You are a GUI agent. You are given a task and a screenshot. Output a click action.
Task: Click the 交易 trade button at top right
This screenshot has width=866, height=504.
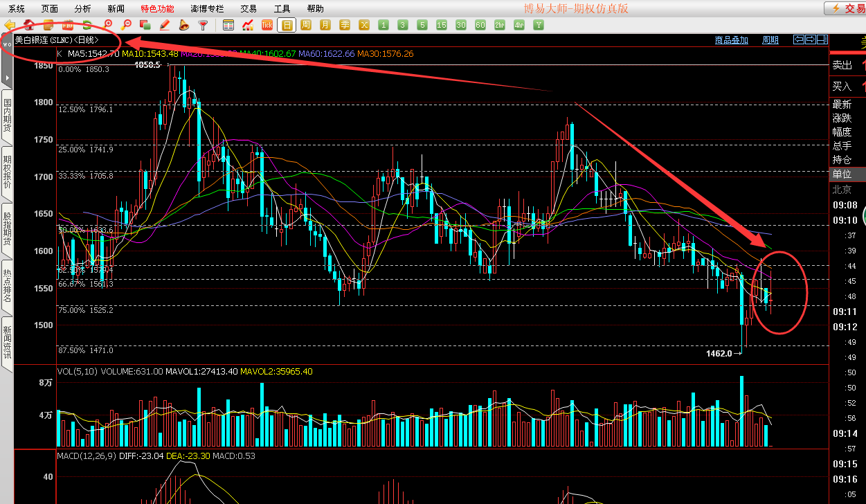click(x=845, y=8)
